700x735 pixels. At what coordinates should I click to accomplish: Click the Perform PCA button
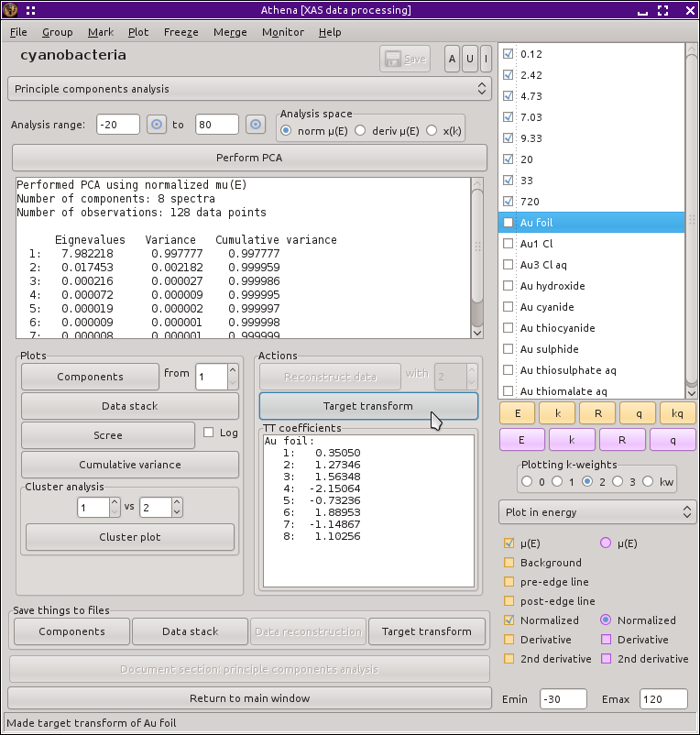(249, 158)
